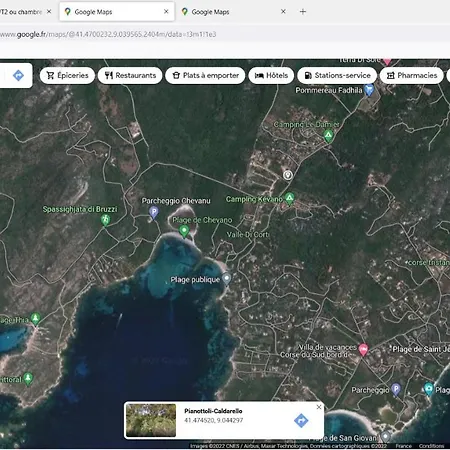
Task: Click the Camping Le Damier tent marker
Action: pos(328,136)
